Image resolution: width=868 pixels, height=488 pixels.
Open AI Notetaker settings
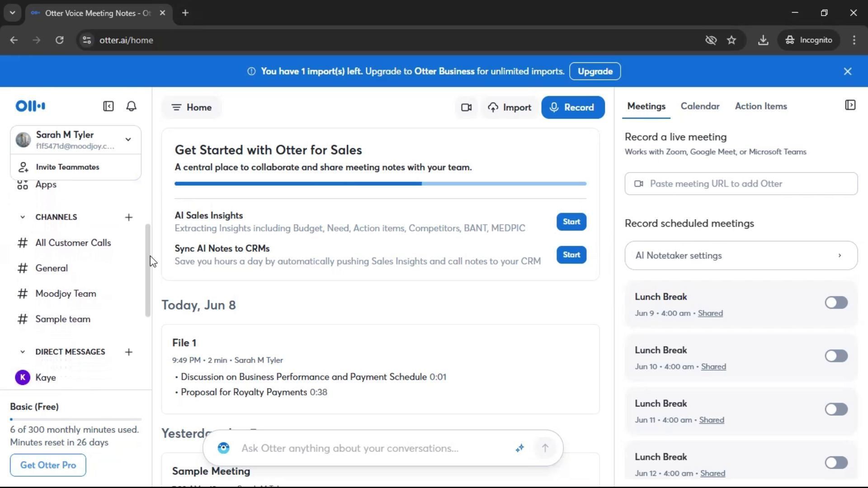pos(741,256)
